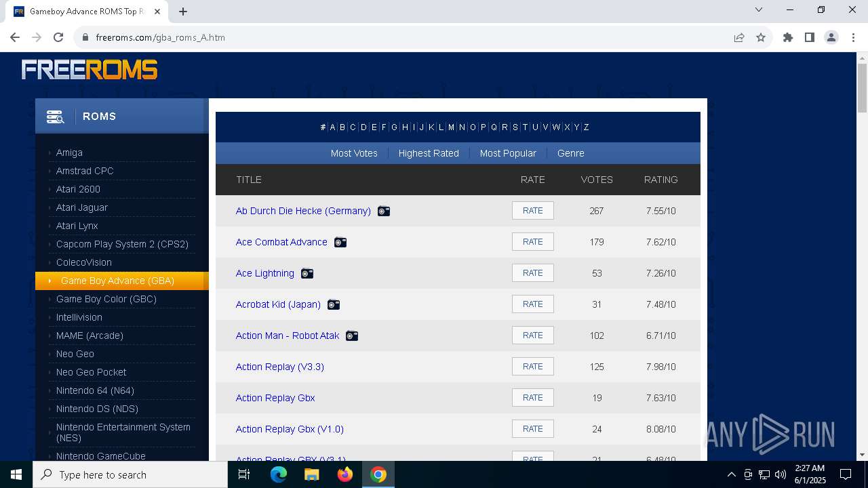Select Atari 2600 in ROMS sidebar
Image resolution: width=868 pixels, height=488 pixels.
[x=78, y=189]
